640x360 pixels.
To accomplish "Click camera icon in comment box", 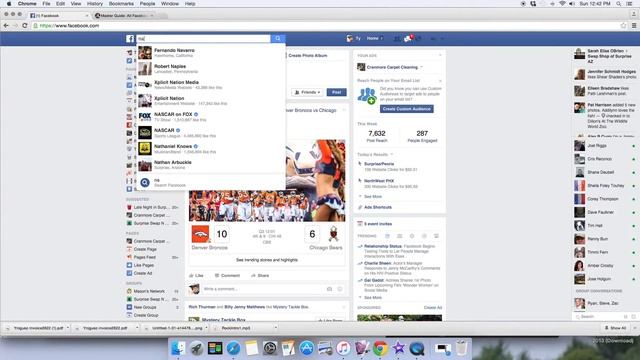I will 329,289.
